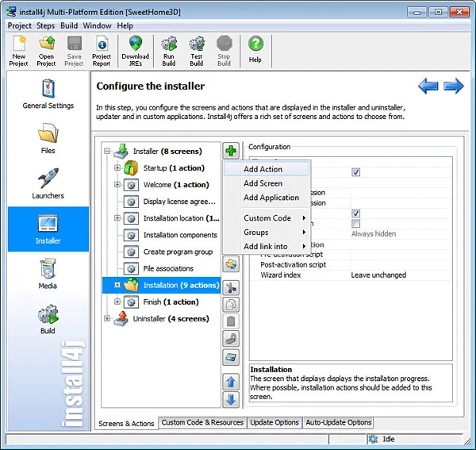This screenshot has height=450, width=476.
Task: Switch to Custom Code & Resources tab
Action: point(202,422)
